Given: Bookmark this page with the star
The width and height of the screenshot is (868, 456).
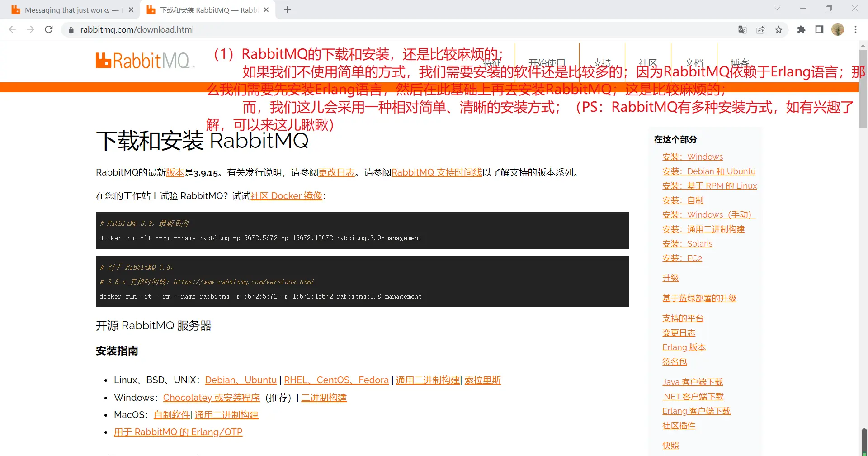Looking at the screenshot, I should point(778,29).
